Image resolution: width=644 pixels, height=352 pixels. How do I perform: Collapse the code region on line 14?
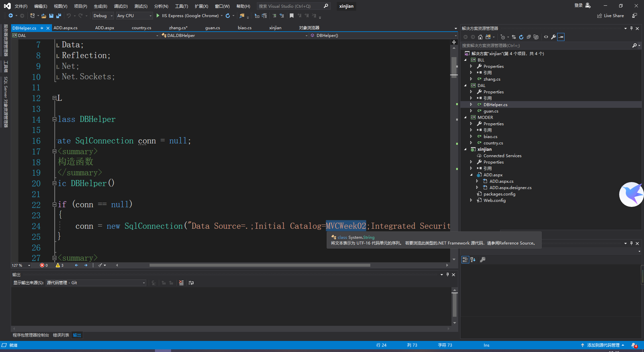pyautogui.click(x=54, y=119)
